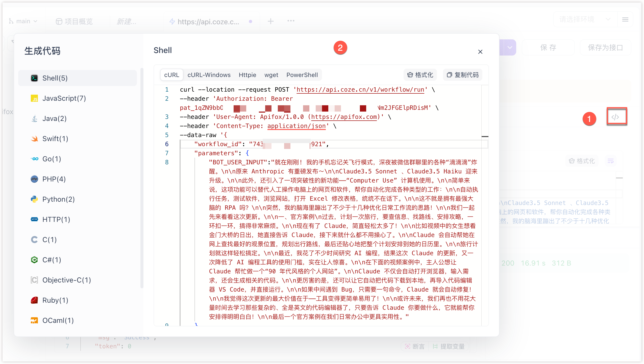Viewport: 644px width, 364px height.
Task: Switch to the cURL-Windows tab
Action: click(x=209, y=75)
